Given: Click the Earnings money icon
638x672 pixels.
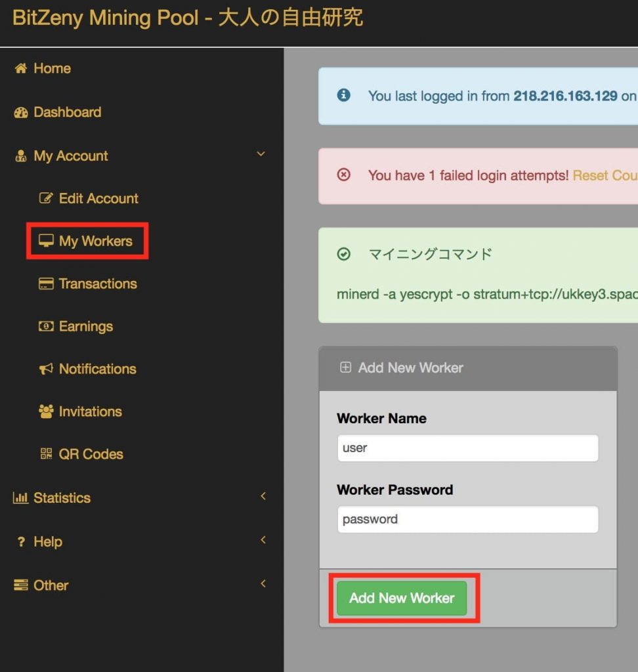Looking at the screenshot, I should pyautogui.click(x=46, y=327).
